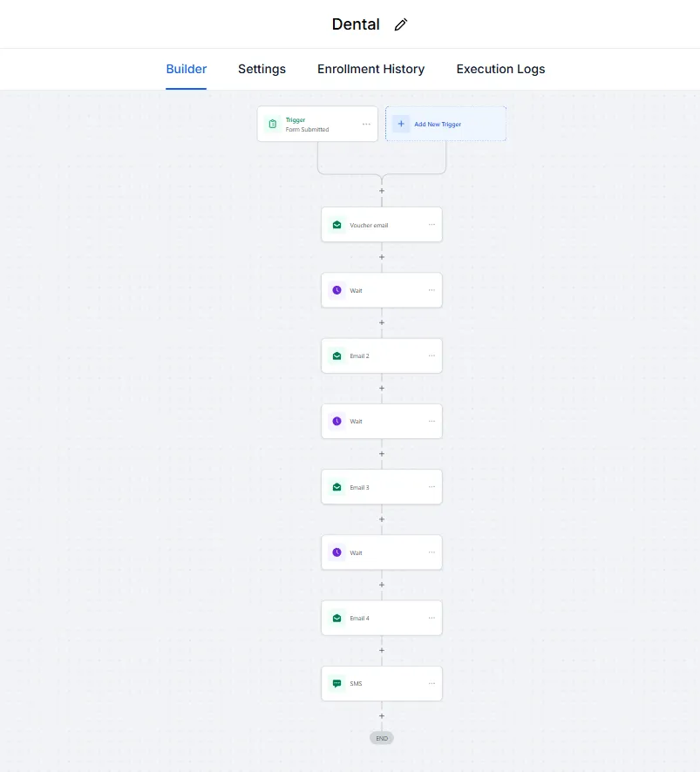Open the Enrollment History tab
Viewport: 700px width, 772px height.
[x=370, y=69]
